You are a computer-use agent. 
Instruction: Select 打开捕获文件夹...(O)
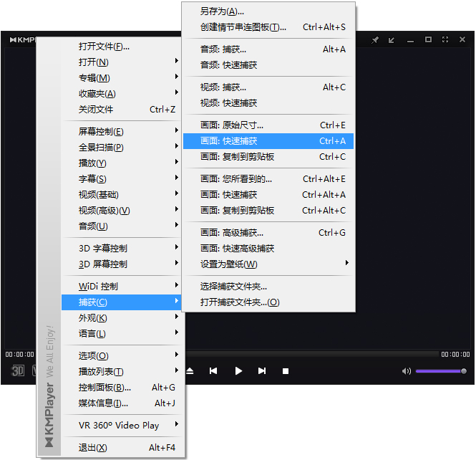(x=268, y=302)
